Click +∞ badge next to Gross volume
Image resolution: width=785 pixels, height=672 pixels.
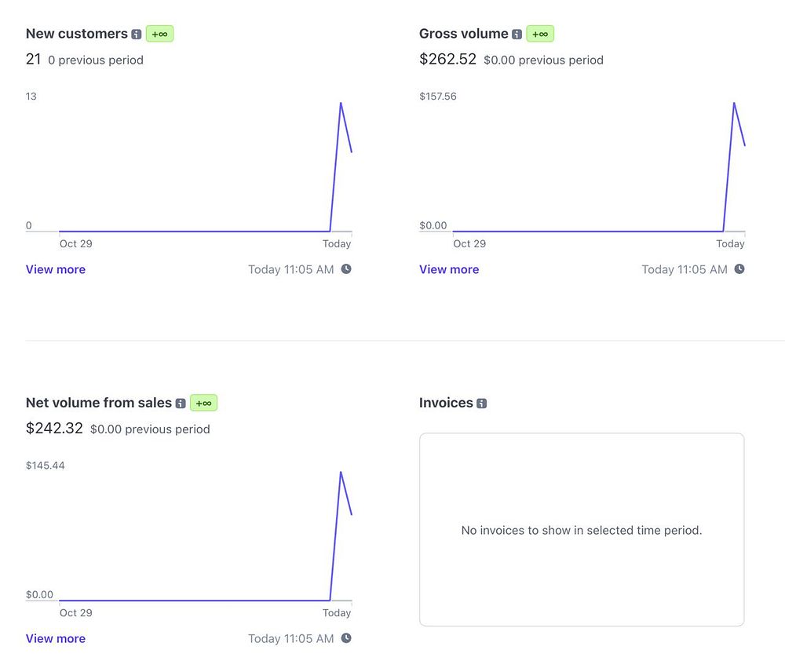pos(540,34)
